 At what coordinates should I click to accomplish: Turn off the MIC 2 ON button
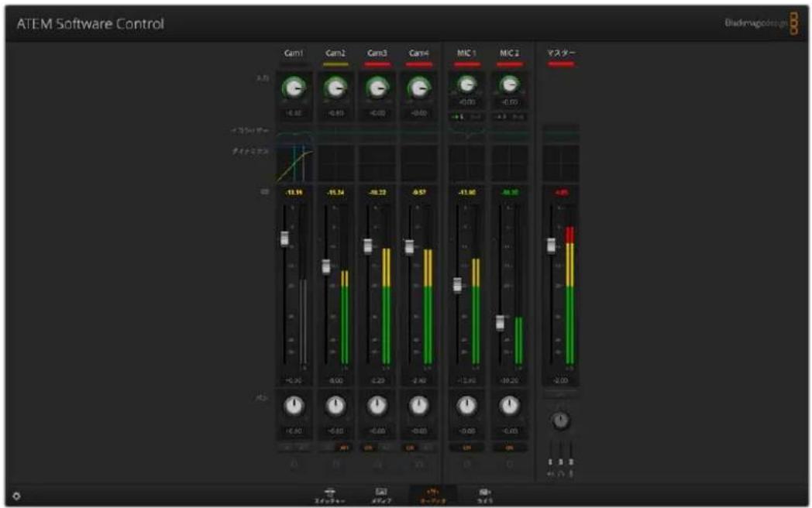[x=510, y=448]
